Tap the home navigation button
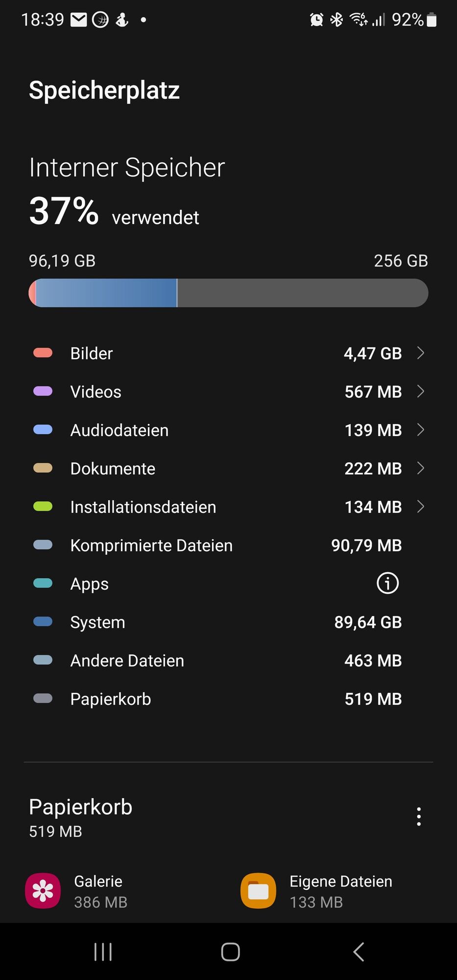457x980 pixels. [230, 952]
